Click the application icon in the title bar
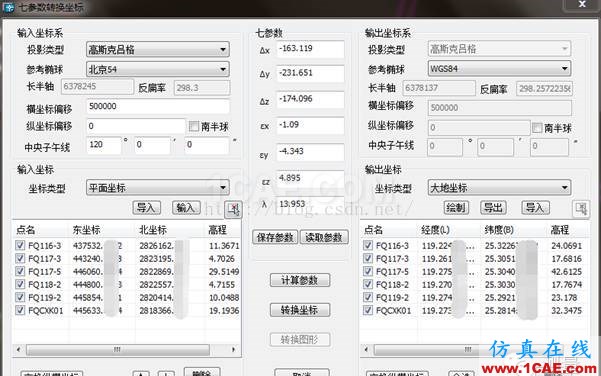The height and width of the screenshot is (376, 601). [8, 7]
